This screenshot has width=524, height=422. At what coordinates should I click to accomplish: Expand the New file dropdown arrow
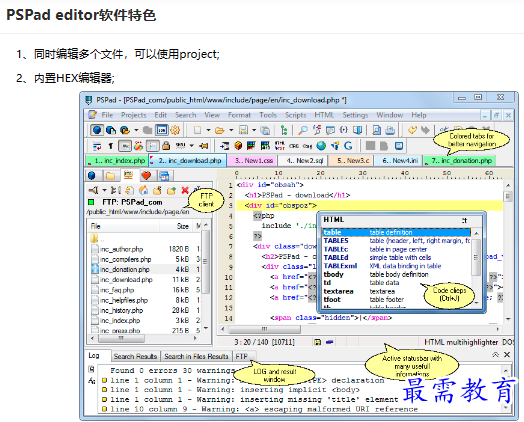[208, 130]
